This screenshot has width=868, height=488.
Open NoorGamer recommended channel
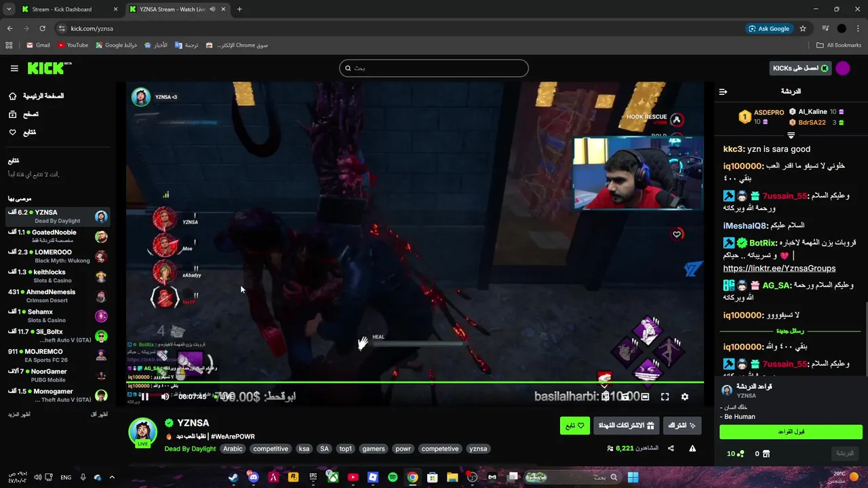click(58, 375)
